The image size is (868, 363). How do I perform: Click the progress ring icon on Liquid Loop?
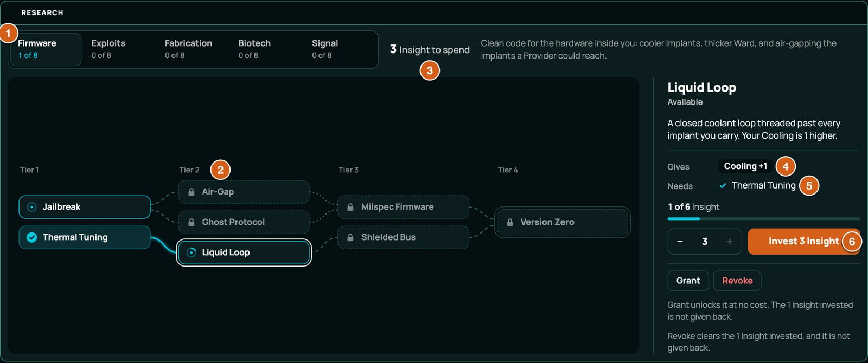click(192, 252)
